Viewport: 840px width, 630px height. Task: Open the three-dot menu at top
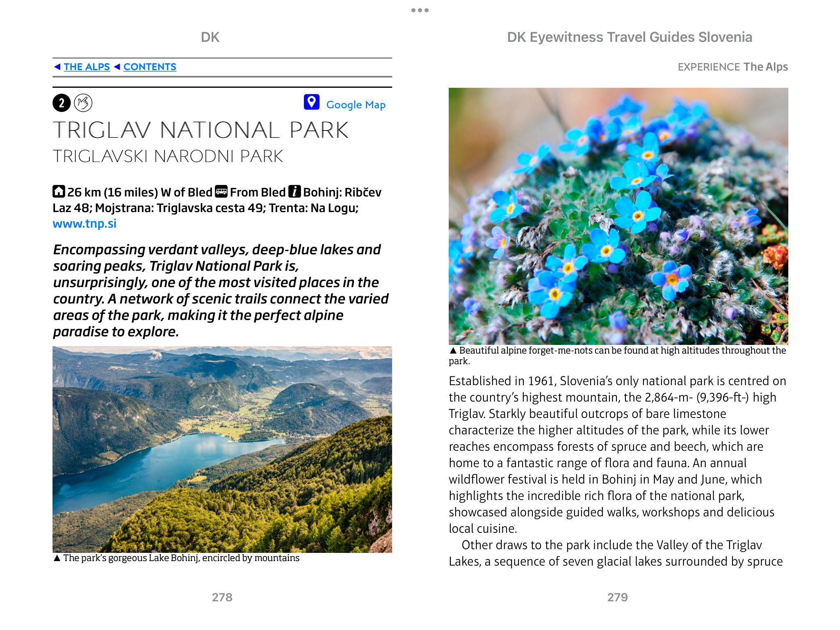coord(420,10)
